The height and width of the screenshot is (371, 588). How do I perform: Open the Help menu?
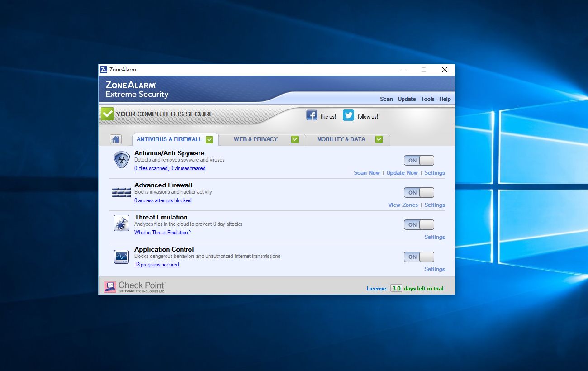point(445,99)
